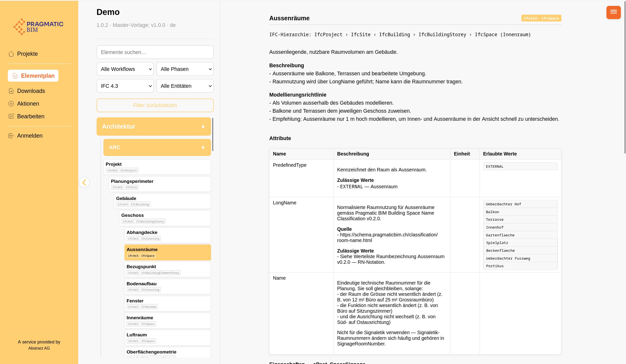Select Elementplan in the sidebar
Viewport: 626px width, 364px height.
(x=33, y=76)
